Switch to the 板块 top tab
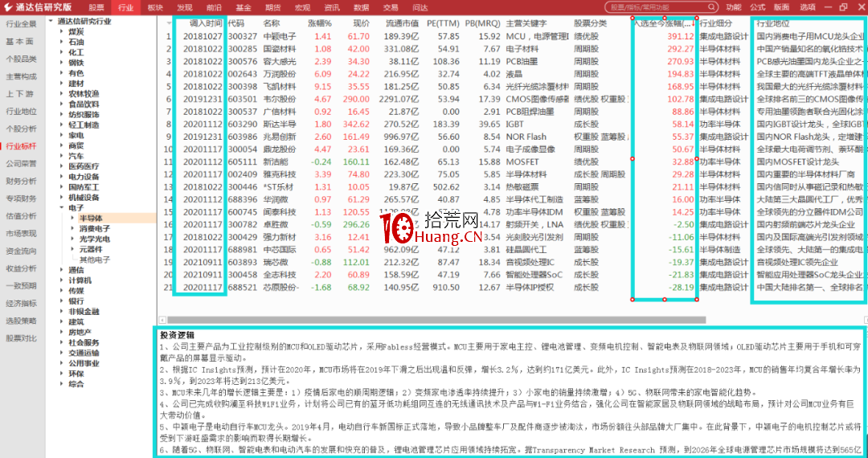The height and width of the screenshot is (458, 868). (x=156, y=7)
